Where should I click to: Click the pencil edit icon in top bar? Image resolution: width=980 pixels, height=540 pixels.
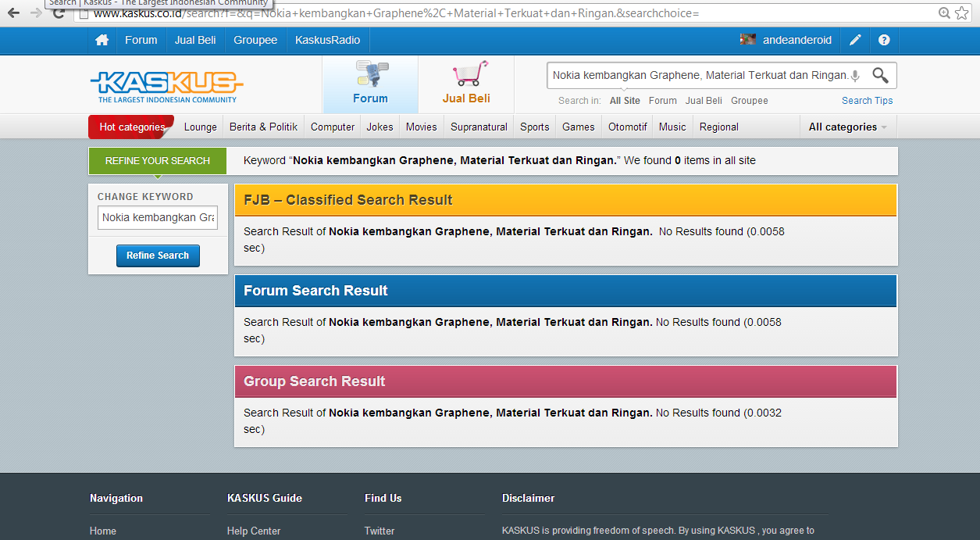click(856, 40)
